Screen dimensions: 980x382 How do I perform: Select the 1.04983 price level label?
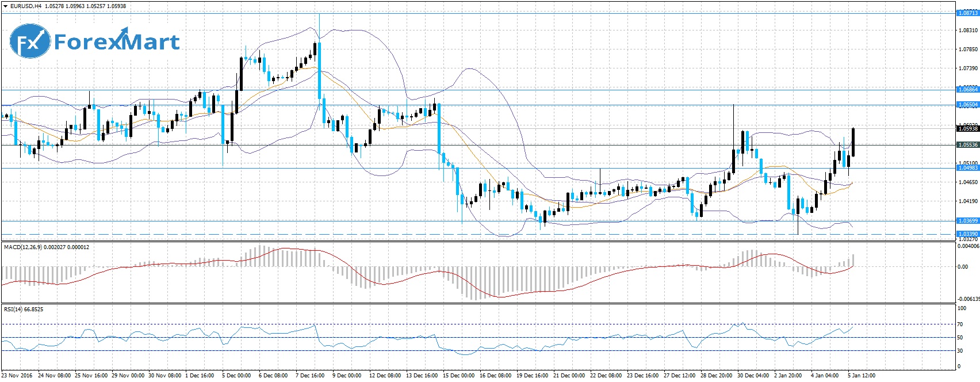[967, 168]
